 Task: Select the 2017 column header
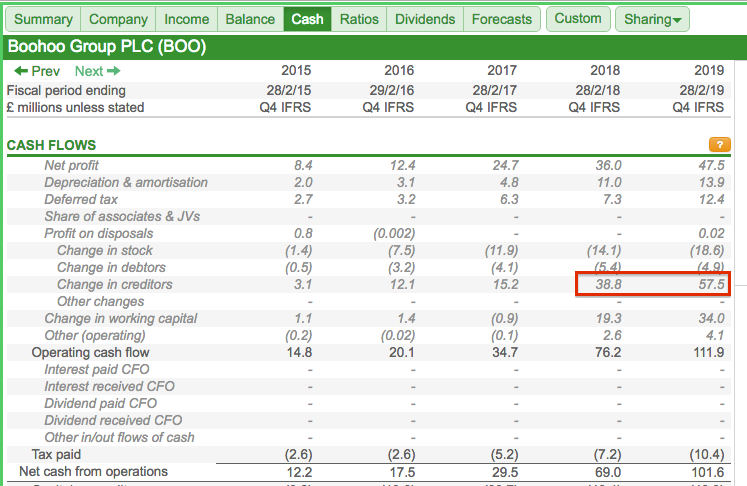(502, 71)
